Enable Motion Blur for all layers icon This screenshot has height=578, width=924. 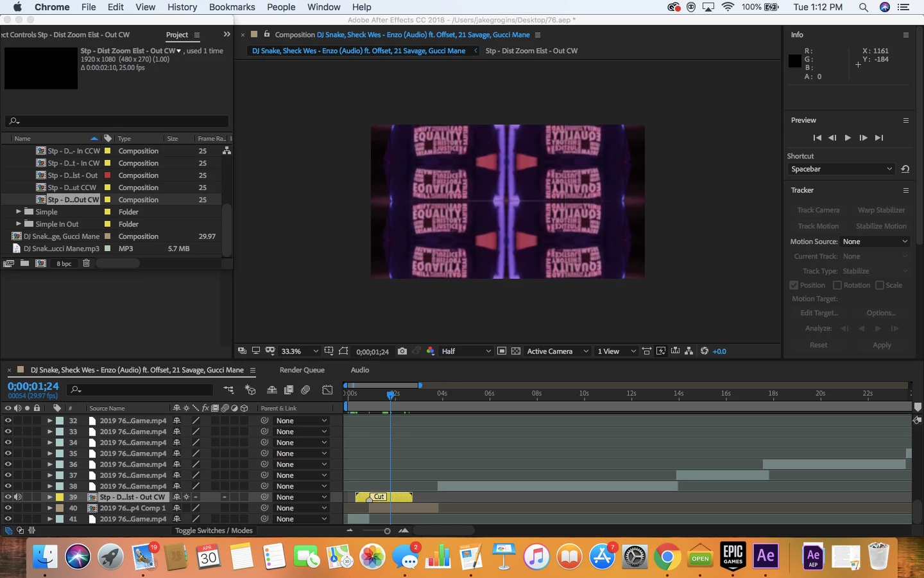click(x=306, y=389)
